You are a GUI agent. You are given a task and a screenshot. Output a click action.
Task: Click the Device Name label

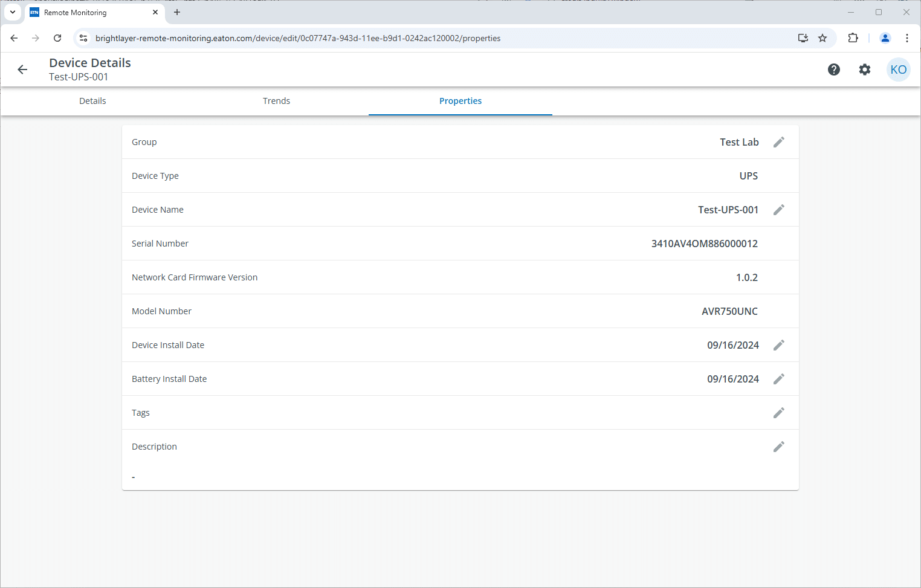coord(158,210)
